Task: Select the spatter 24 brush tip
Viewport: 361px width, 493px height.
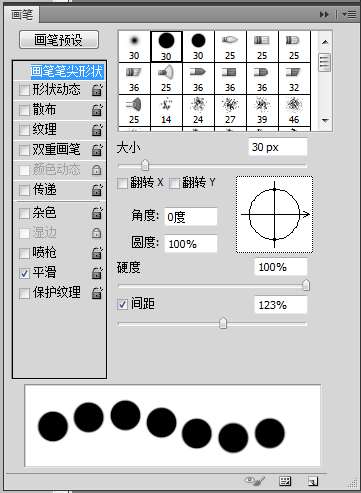Action: [x=198, y=110]
